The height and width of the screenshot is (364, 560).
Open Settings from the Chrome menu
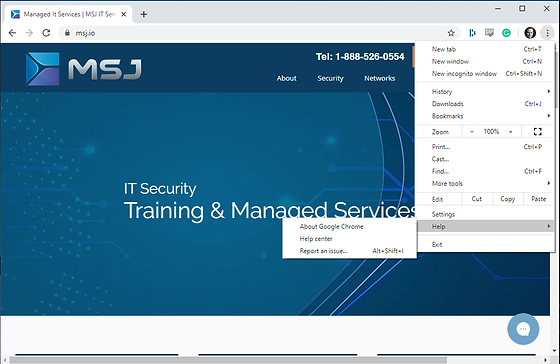pos(485,214)
